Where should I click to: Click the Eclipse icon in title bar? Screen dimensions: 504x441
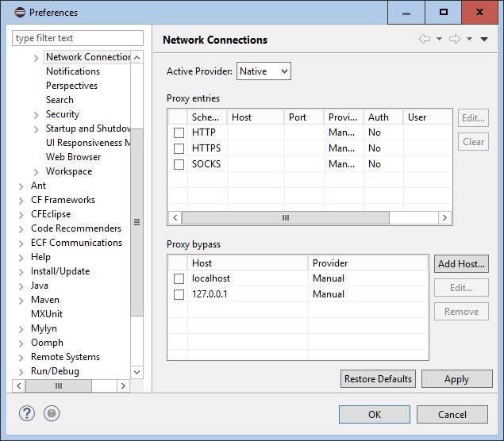20,12
